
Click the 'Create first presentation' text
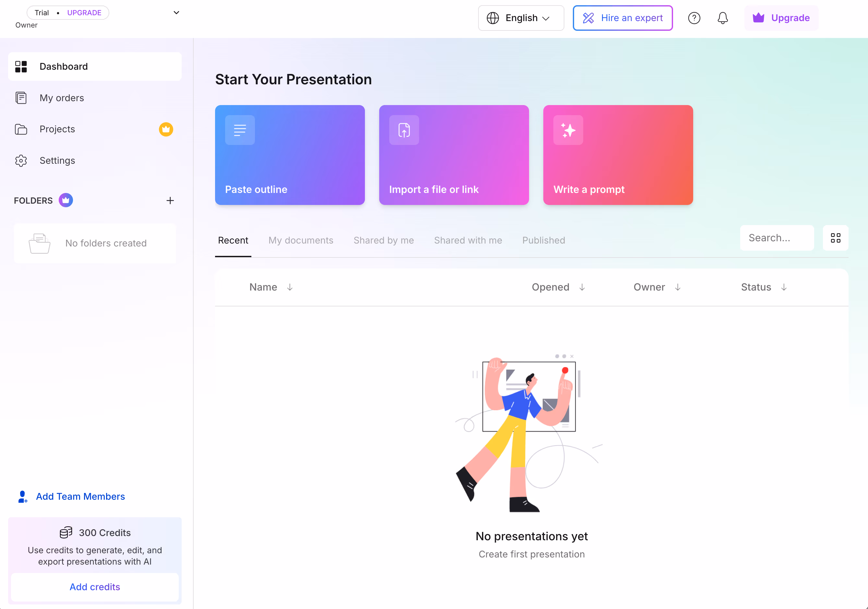tap(532, 554)
